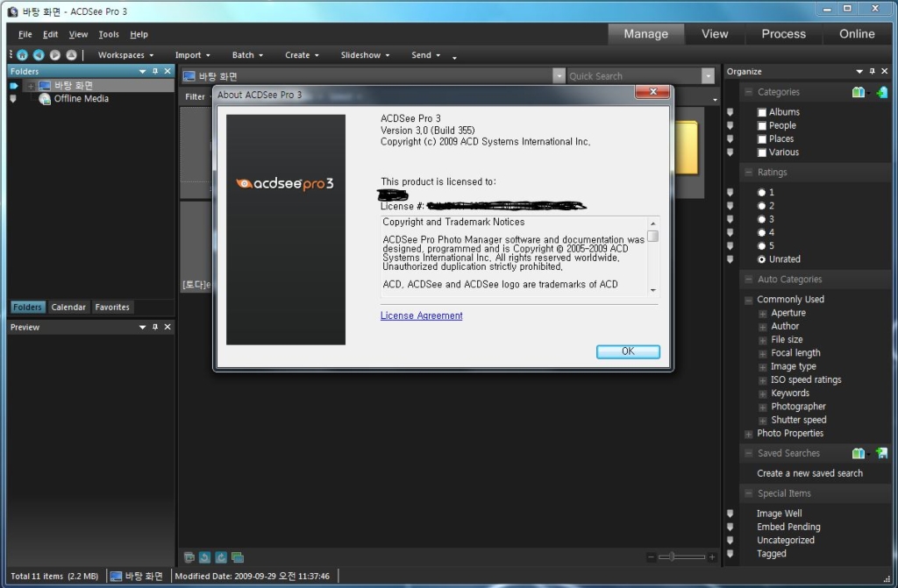The height and width of the screenshot is (588, 898).
Task: Click the first image basket icon at bottom
Action: (189, 557)
